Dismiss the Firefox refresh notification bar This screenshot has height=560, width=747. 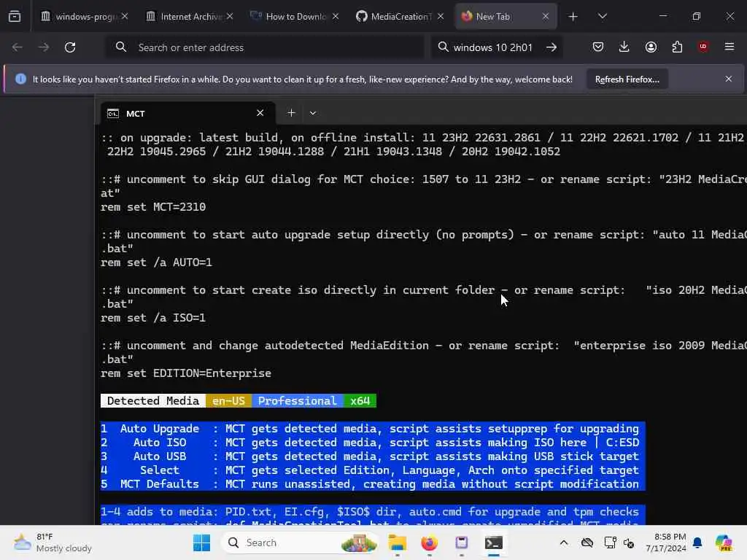(729, 79)
